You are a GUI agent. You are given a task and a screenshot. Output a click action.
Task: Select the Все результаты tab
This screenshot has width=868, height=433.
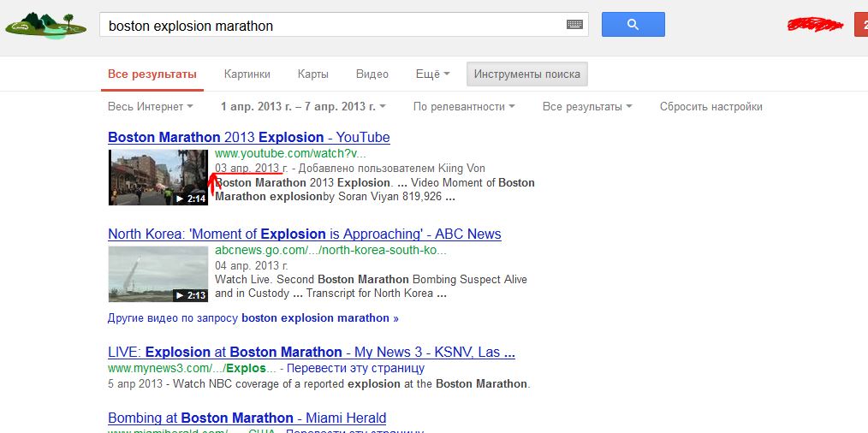[152, 74]
